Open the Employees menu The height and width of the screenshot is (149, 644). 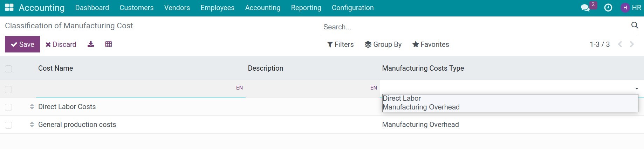[218, 8]
